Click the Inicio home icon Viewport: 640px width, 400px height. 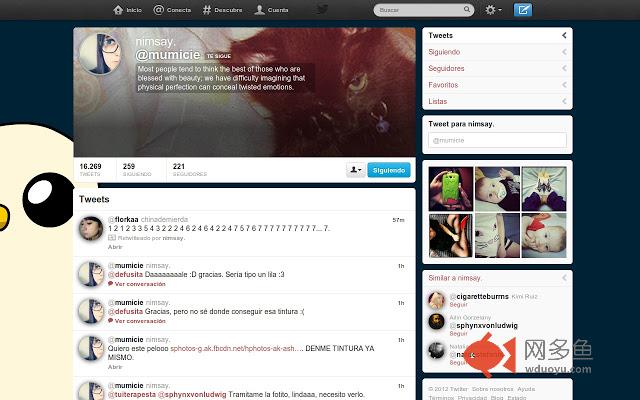118,10
